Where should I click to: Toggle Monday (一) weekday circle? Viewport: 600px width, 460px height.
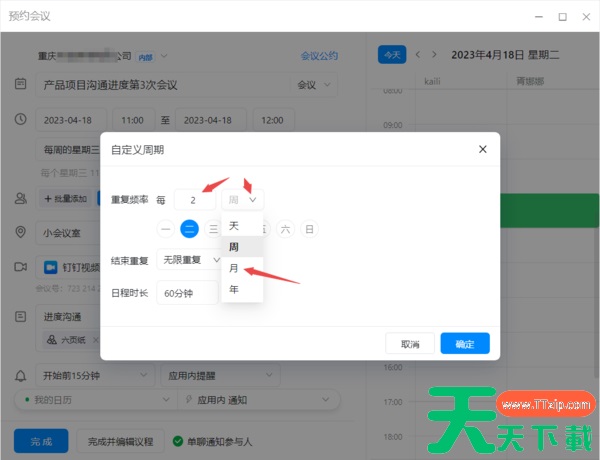[166, 229]
